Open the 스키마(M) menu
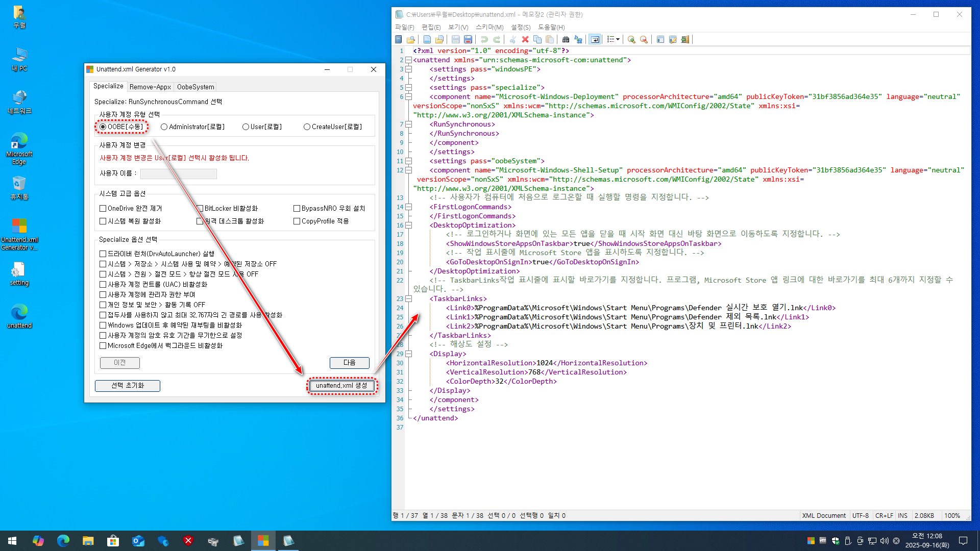Viewport: 980px width, 551px height. [489, 27]
